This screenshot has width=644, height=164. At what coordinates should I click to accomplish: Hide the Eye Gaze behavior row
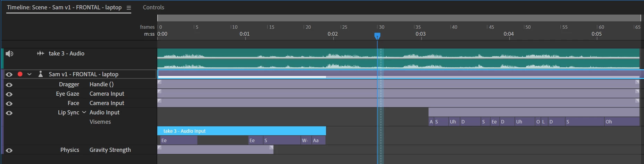[9, 94]
